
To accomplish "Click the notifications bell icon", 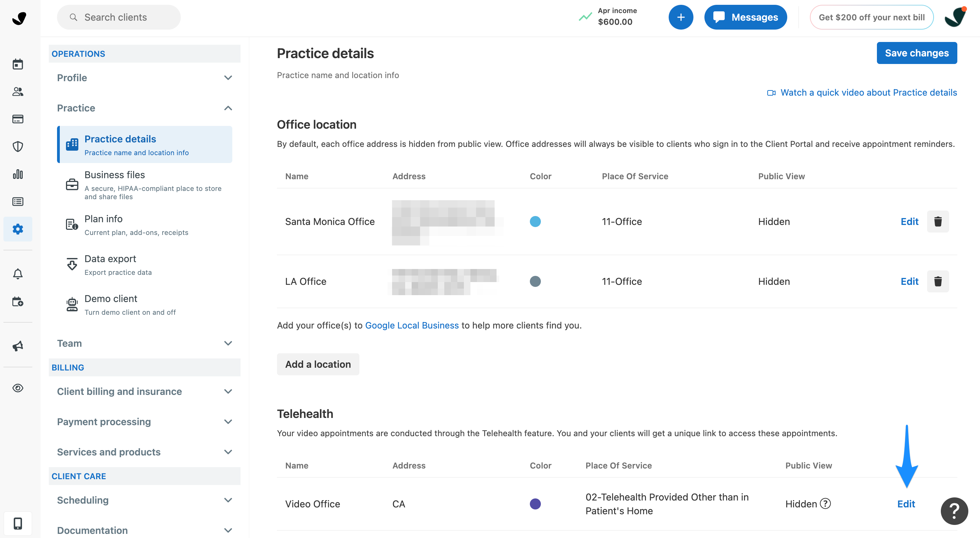I will [x=18, y=274].
